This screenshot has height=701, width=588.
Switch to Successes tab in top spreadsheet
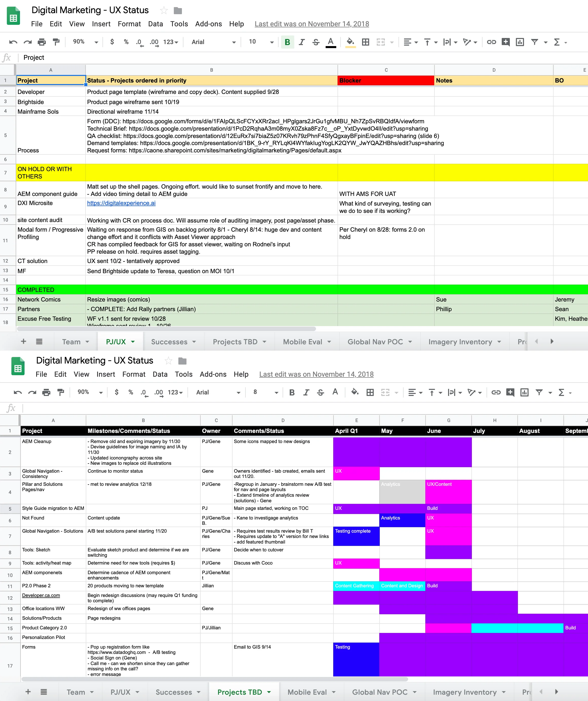[173, 342]
